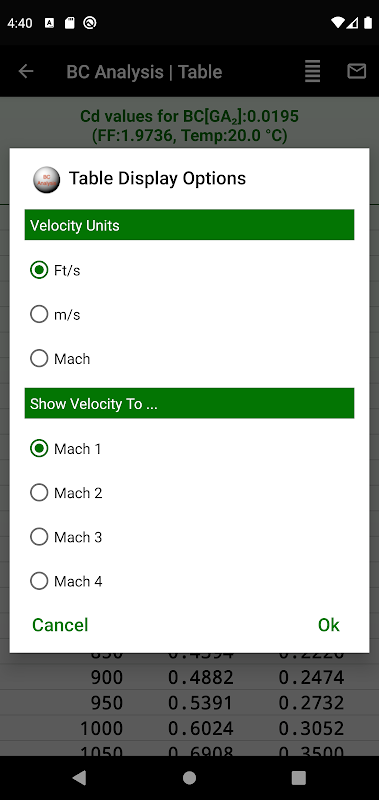
Task: Tap the Android home circle button
Action: click(x=189, y=777)
